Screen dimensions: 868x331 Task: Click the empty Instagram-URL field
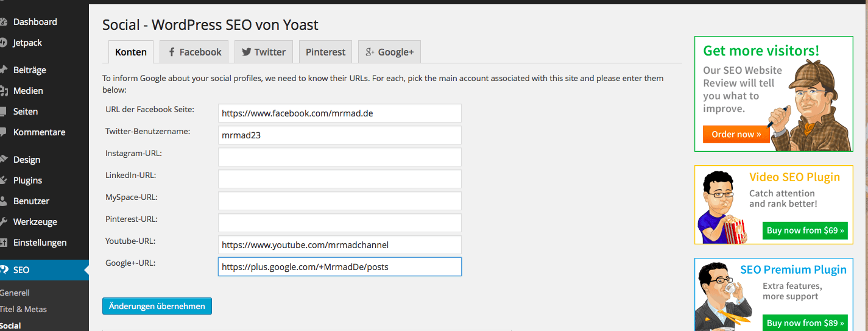click(x=340, y=157)
